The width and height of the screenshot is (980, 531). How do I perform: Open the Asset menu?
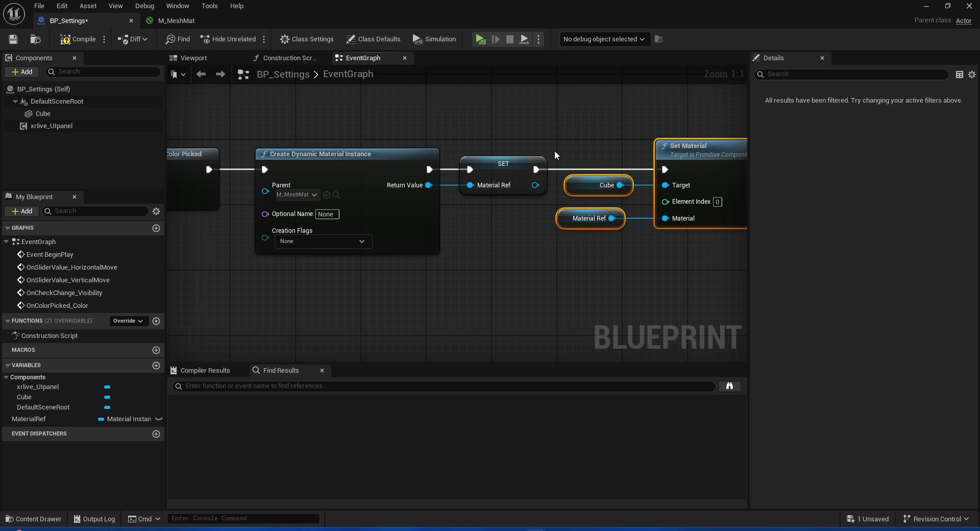pyautogui.click(x=88, y=6)
